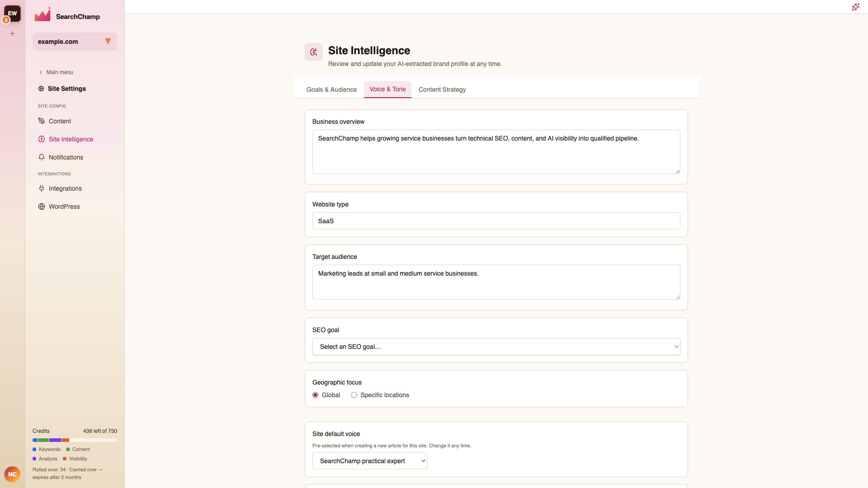Viewport: 868px width, 488px height.
Task: Click the Main menu back chevron
Action: click(41, 72)
